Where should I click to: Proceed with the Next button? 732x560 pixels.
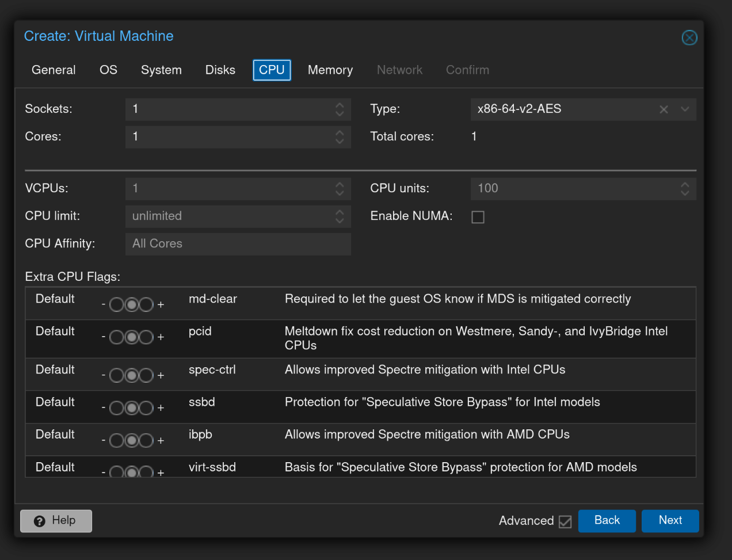coord(670,521)
